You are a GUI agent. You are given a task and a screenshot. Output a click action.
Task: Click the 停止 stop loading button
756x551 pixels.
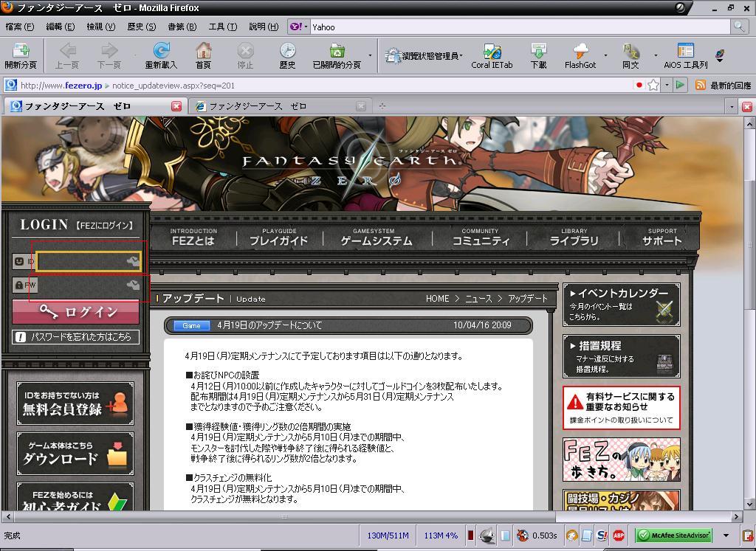(245, 56)
